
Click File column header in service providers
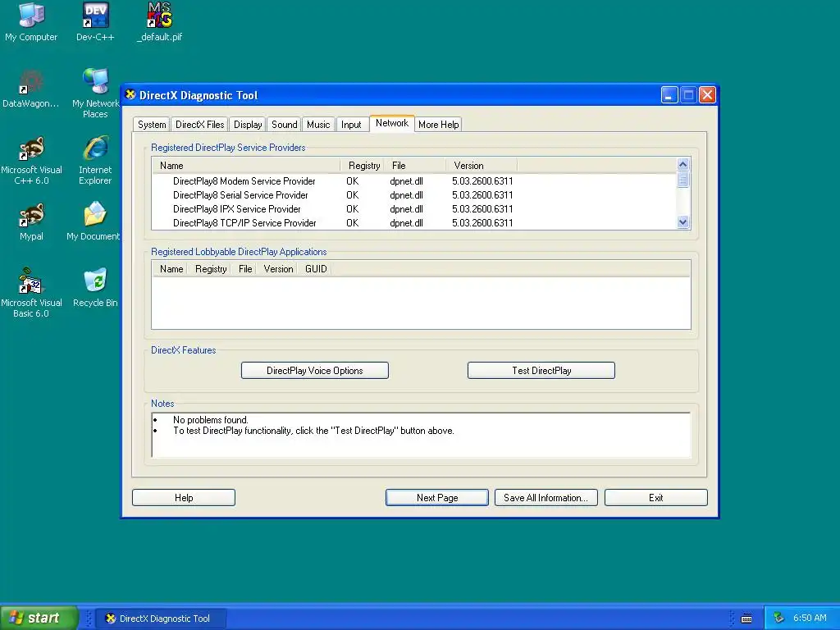(415, 166)
